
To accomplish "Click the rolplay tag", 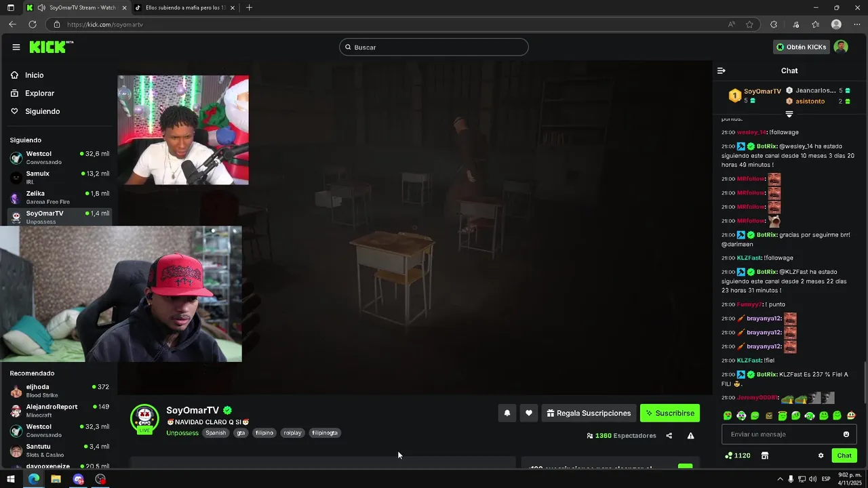I will [292, 432].
